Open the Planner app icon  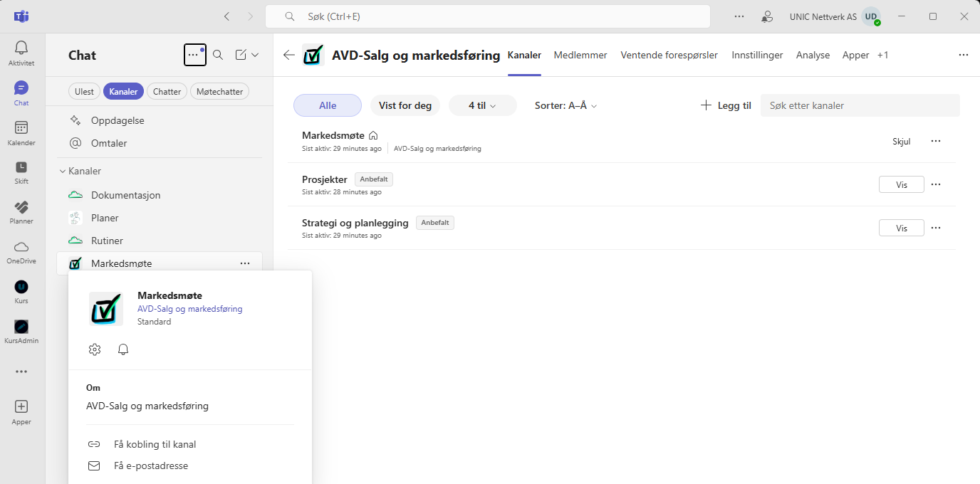[21, 211]
